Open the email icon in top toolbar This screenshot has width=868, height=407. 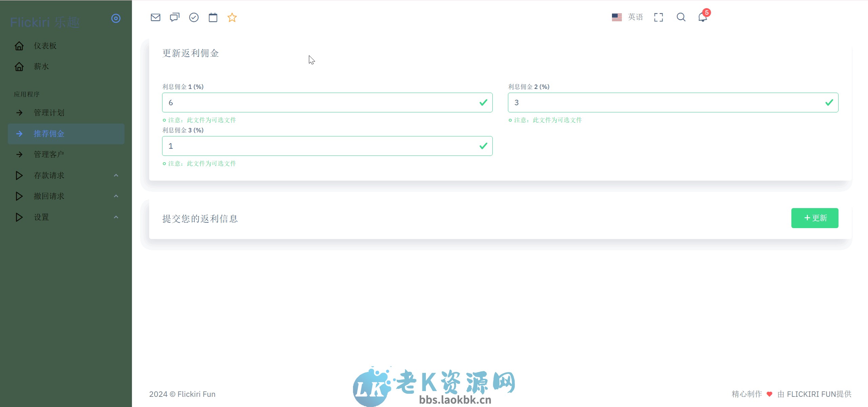155,17
